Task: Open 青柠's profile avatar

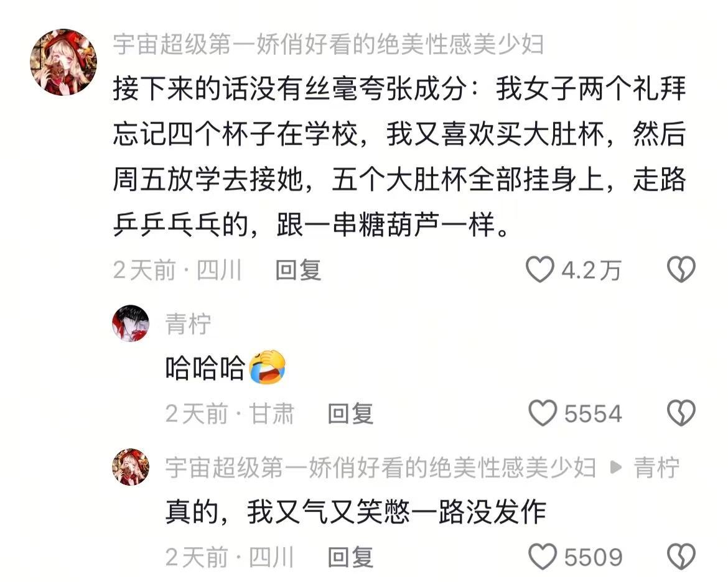Action: tap(131, 323)
